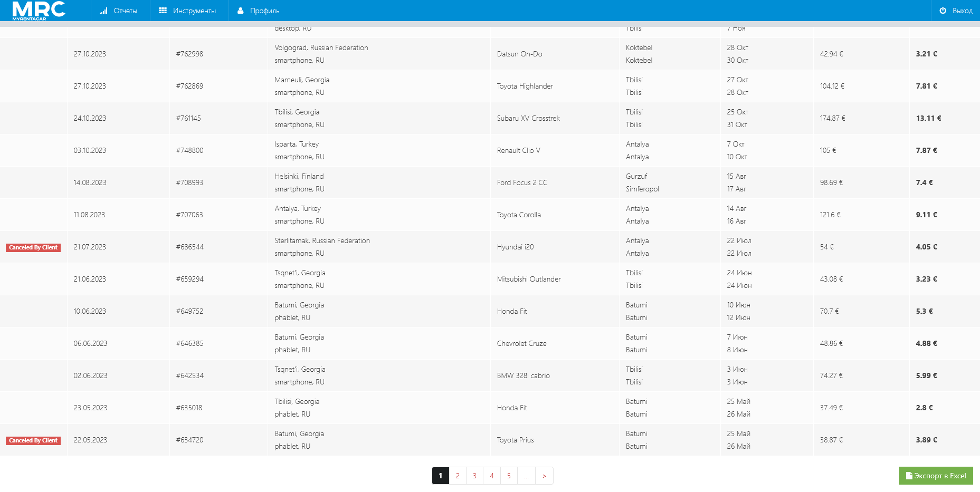Select booking number #635018
980x492 pixels.
[x=189, y=408]
